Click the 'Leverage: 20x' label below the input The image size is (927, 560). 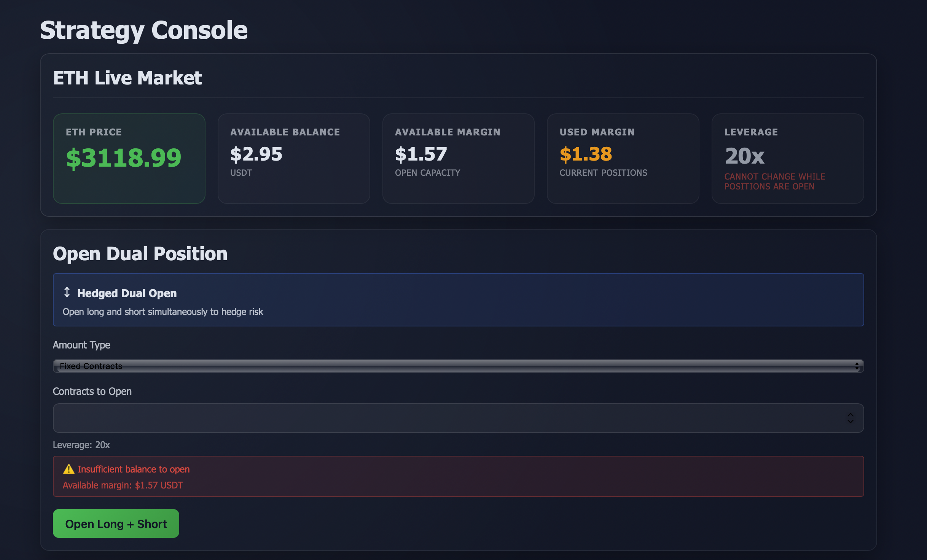[81, 444]
